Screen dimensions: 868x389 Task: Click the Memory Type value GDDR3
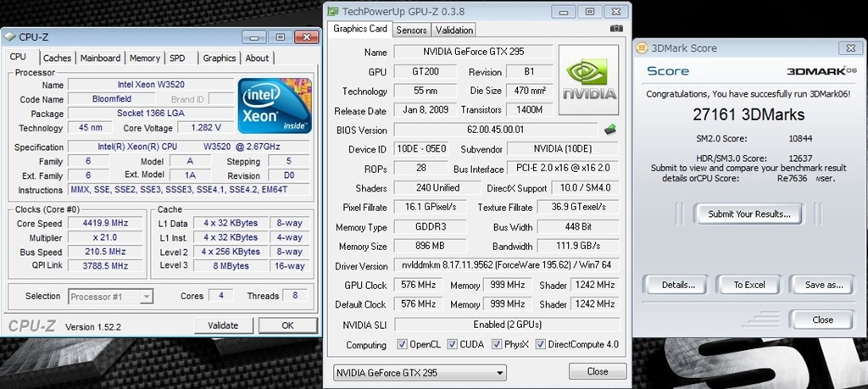click(x=430, y=227)
